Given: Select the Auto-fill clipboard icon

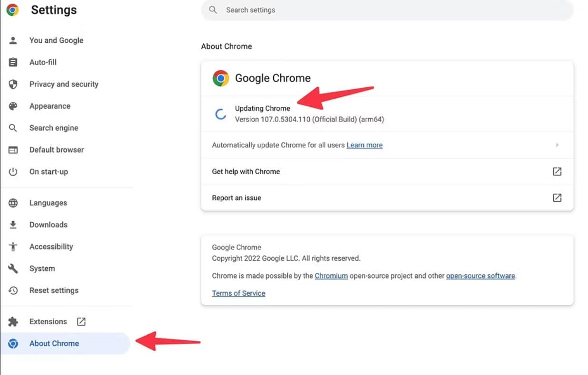Looking at the screenshot, I should (x=13, y=62).
